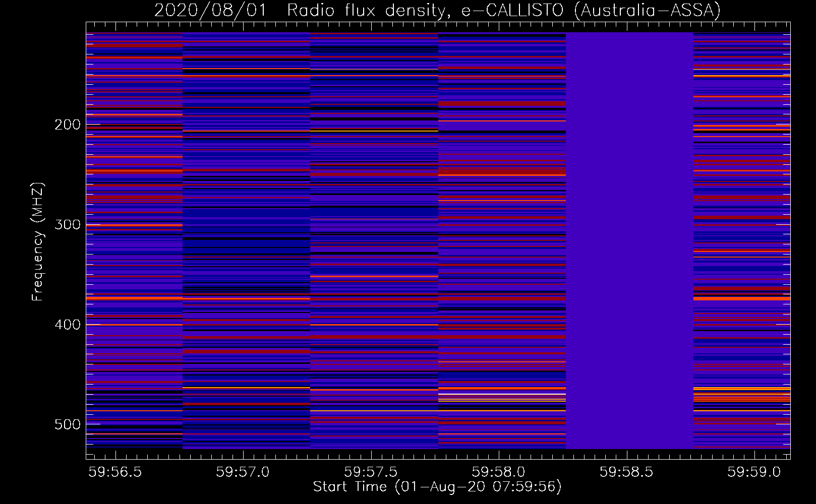The image size is (816, 504).
Task: Click the 400 frequency tick label
Action: click(68, 325)
